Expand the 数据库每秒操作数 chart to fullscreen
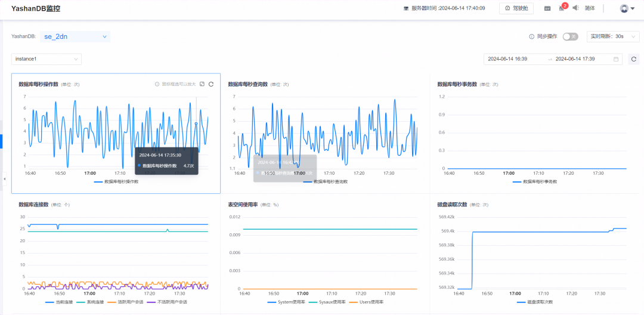 tap(202, 84)
